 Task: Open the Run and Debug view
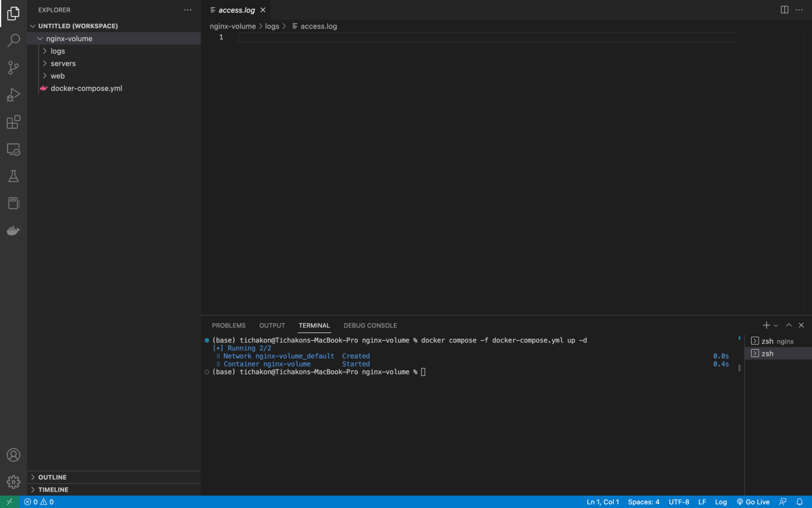click(13, 95)
